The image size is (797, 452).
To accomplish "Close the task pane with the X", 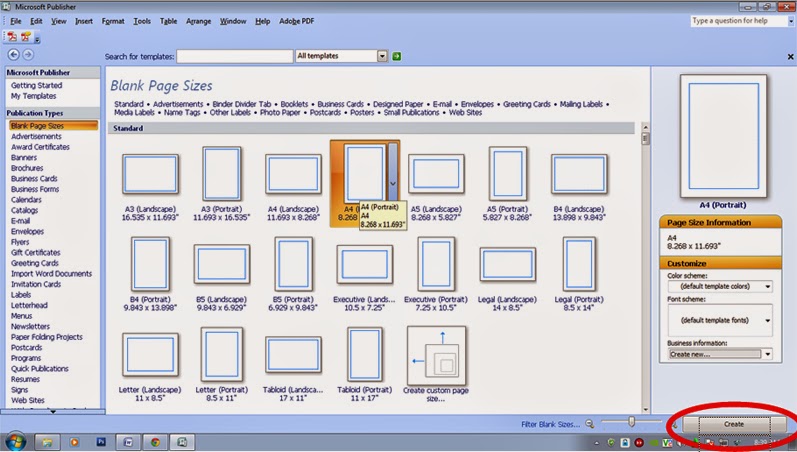I will [x=790, y=56].
